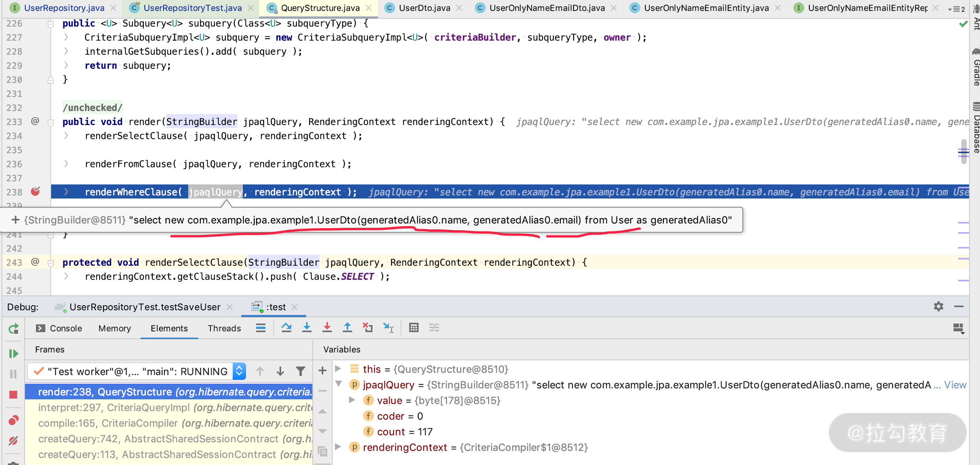Toggle the Mute Breakpoints icon

tap(13, 441)
